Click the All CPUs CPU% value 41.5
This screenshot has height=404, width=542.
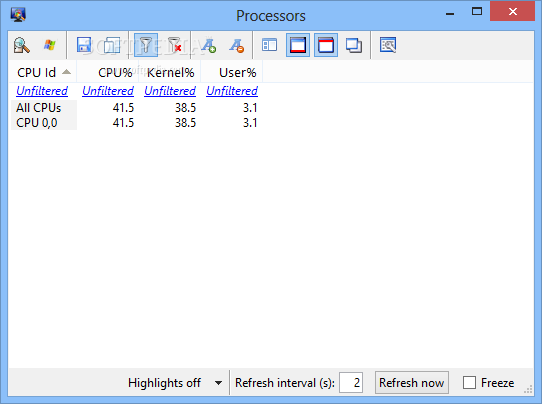point(123,108)
